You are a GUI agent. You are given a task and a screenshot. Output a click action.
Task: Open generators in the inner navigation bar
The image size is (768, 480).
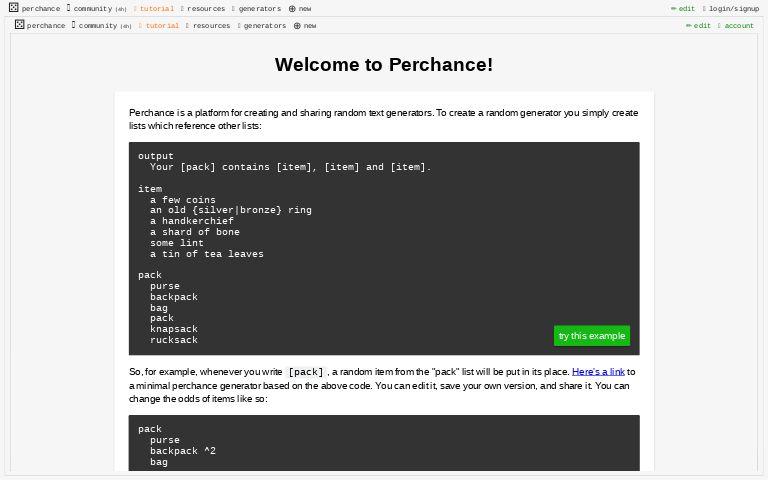point(264,26)
